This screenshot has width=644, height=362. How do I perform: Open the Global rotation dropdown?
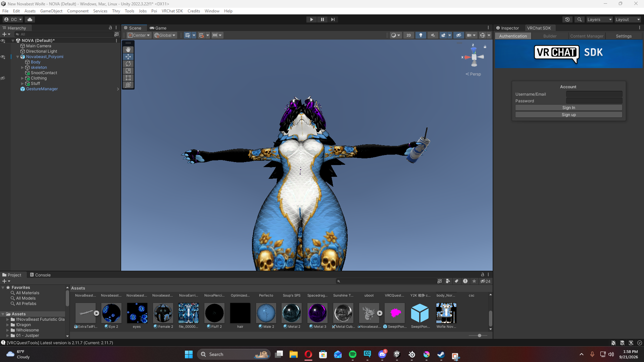point(165,35)
